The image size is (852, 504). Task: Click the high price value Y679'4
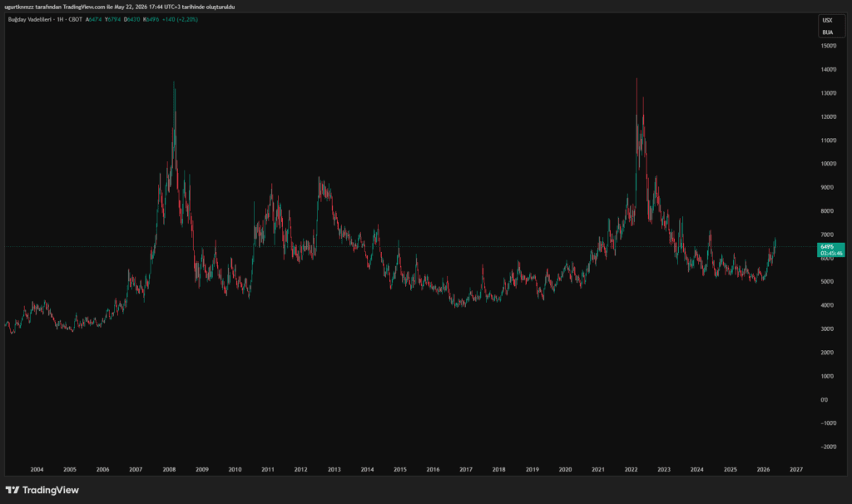click(x=113, y=20)
